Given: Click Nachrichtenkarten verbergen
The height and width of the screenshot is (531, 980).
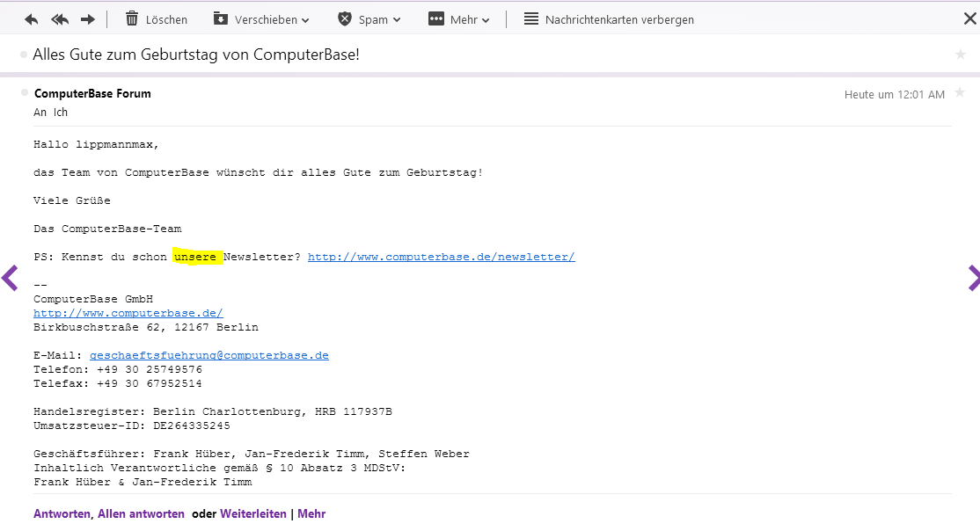Looking at the screenshot, I should click(609, 19).
